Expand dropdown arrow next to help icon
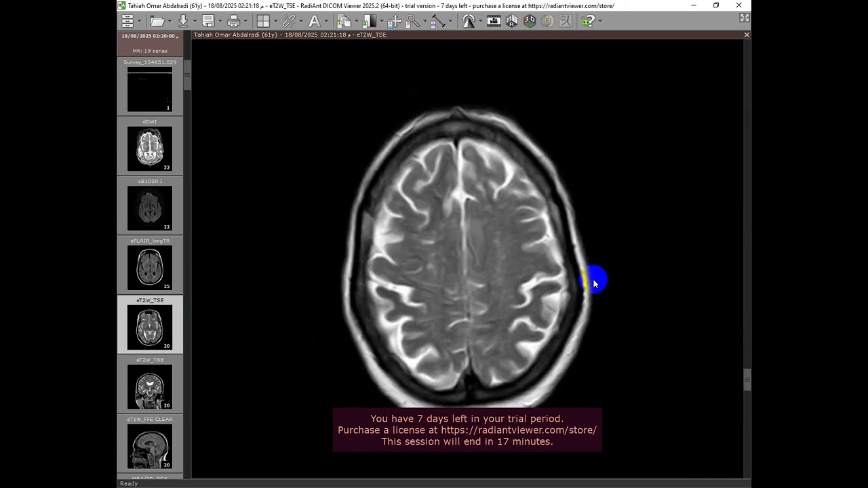 [600, 21]
